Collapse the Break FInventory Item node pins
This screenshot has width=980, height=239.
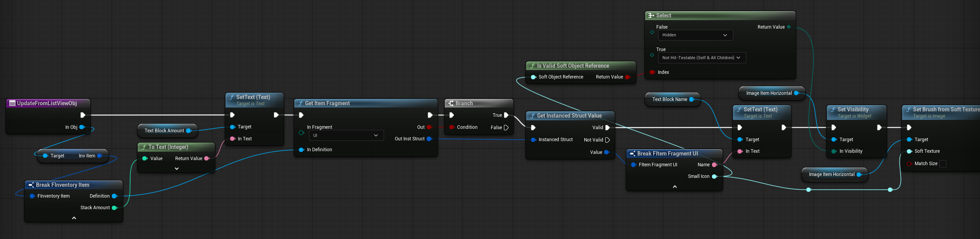click(74, 218)
